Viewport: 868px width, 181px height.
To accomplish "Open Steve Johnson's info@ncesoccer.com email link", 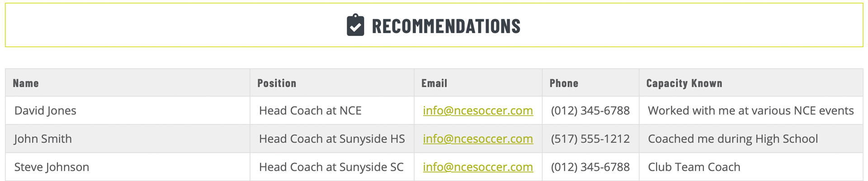I will pyautogui.click(x=478, y=167).
